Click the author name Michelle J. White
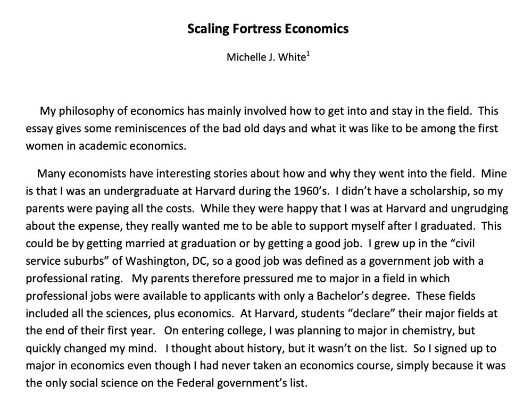Image resolution: width=532 pixels, height=395 pixels. [266, 57]
